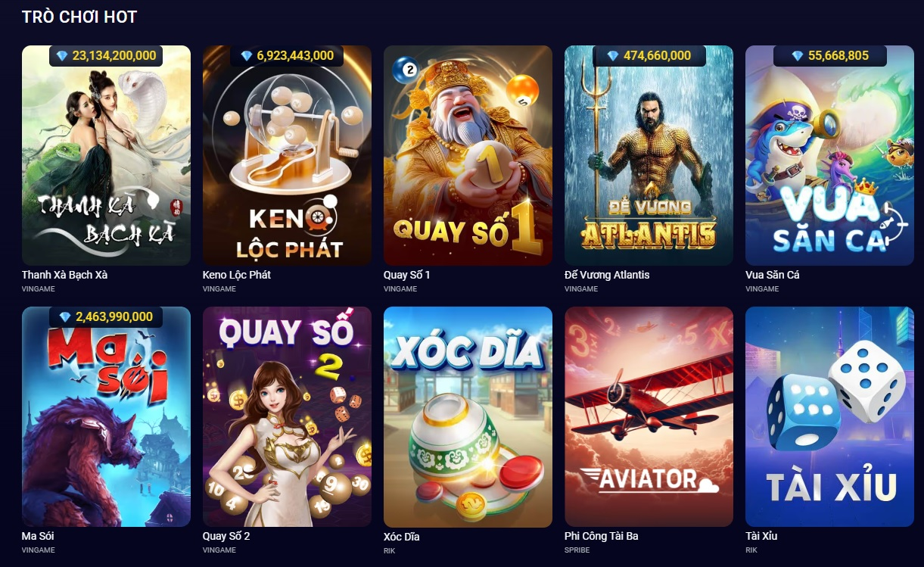Open the Đế Vương Atlantis game cover
This screenshot has width=924, height=567.
649,155
